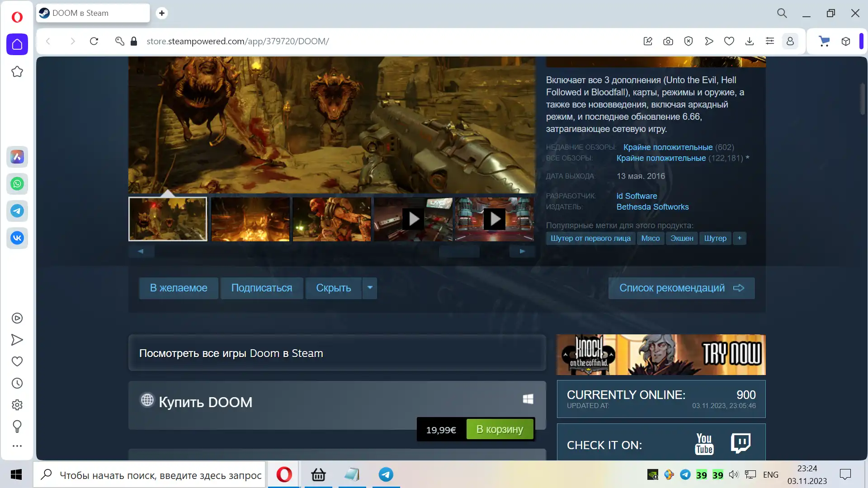868x488 pixels.
Task: Go to Opera start page home icon
Action: pos(17,44)
